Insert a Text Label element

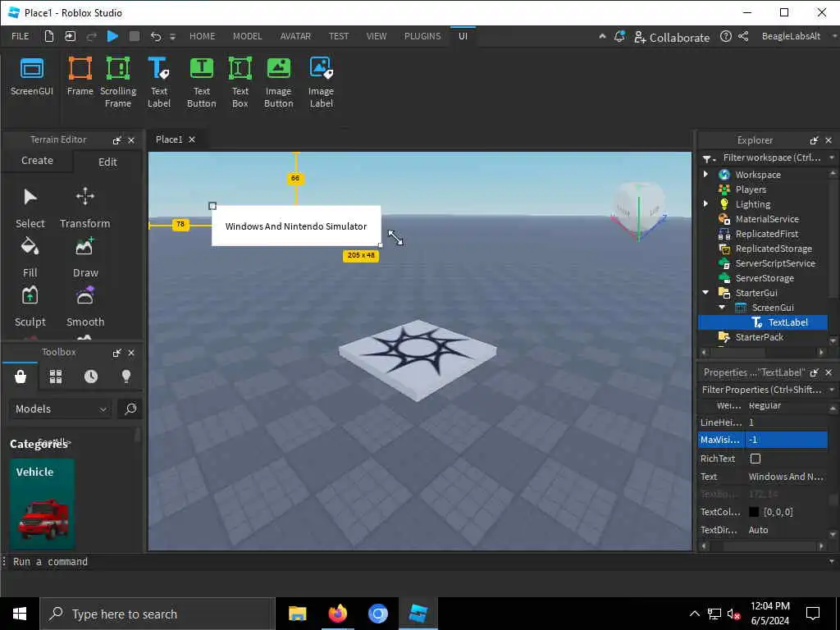(159, 83)
